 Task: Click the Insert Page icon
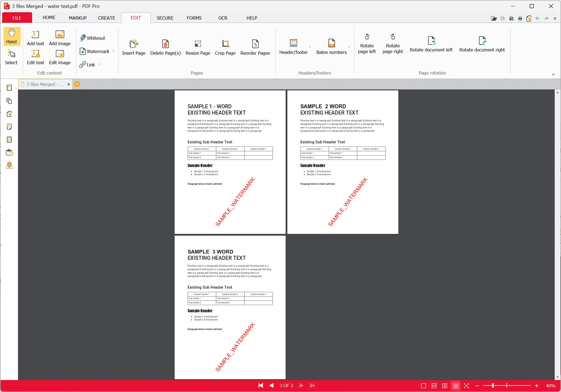(x=134, y=47)
